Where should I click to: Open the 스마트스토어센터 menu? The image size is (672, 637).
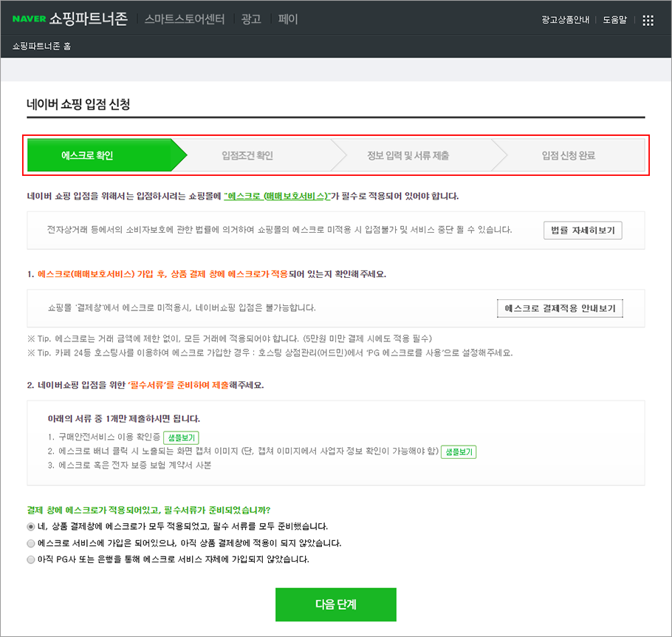coord(185,19)
